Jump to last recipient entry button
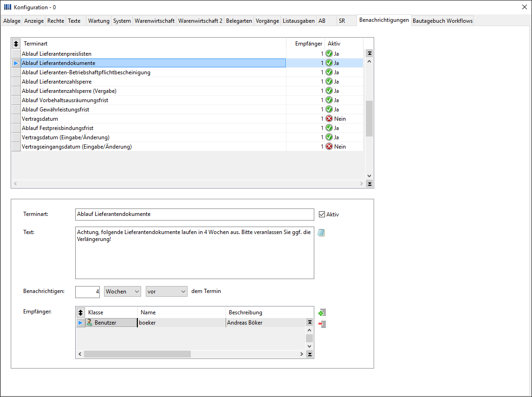Screen dimensions: 532x397 (310, 354)
